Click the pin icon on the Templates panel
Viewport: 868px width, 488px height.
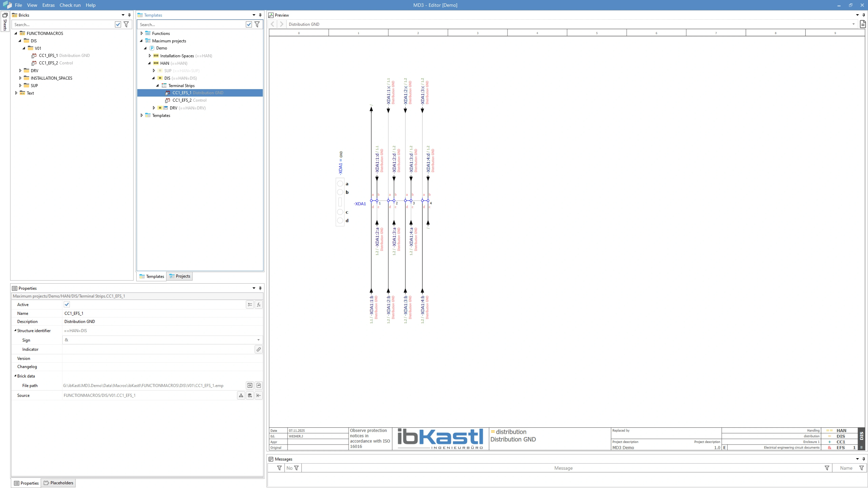(x=260, y=15)
